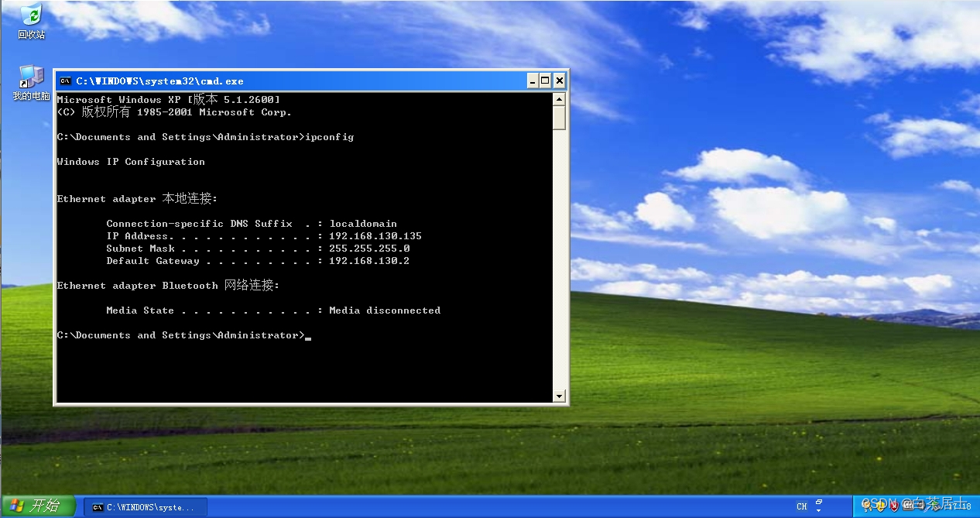Open the language bar options arrow
Screen dimensions: 980x518
pos(818,511)
